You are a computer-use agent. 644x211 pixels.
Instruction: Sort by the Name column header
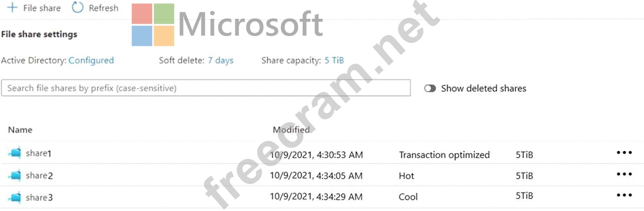click(20, 130)
